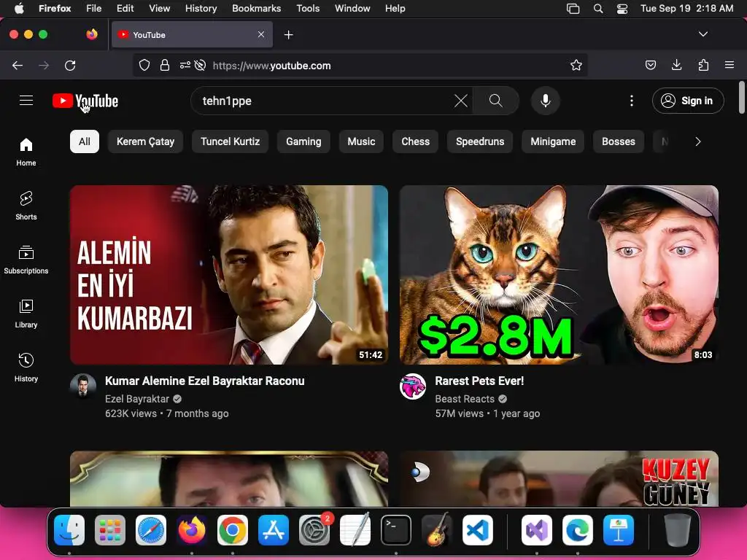Open Terminal from the dock
The height and width of the screenshot is (560, 747).
396,530
